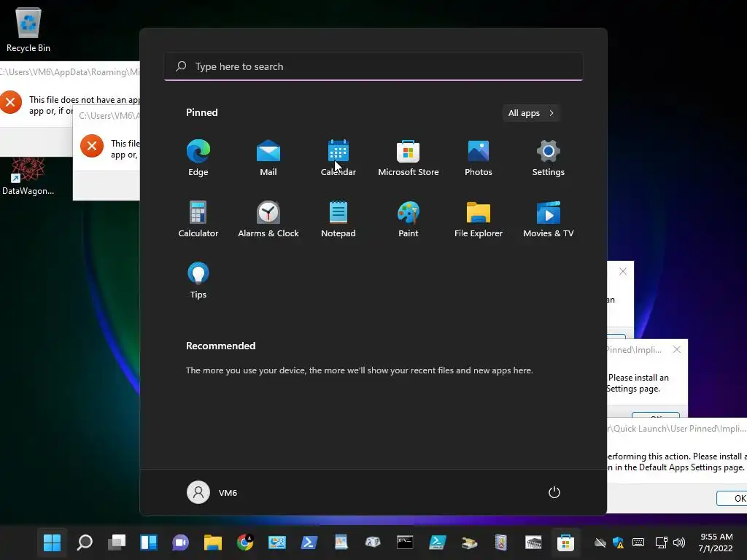Open the Command Prompt taskbar icon

click(405, 542)
